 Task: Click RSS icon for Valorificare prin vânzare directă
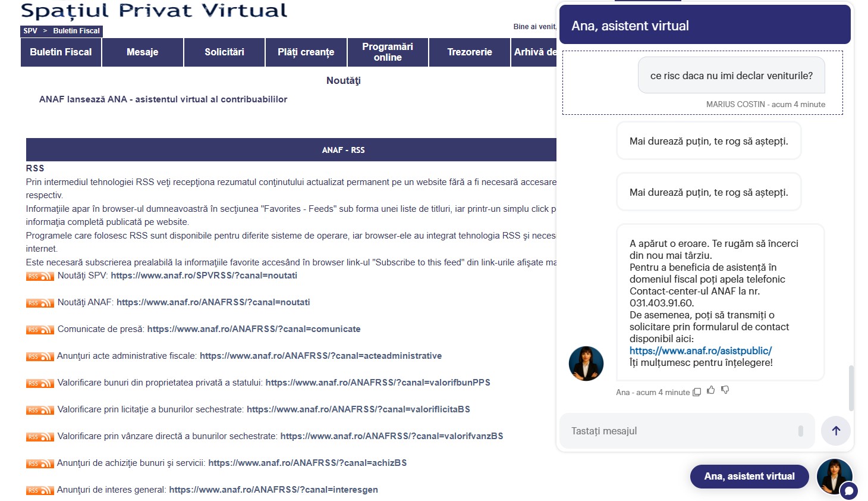coord(40,437)
